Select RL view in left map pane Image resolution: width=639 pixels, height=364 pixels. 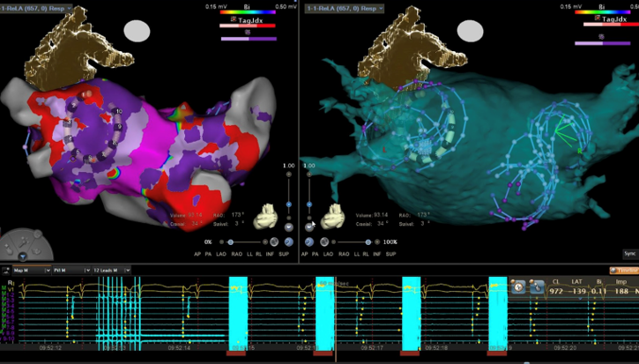pyautogui.click(x=259, y=254)
